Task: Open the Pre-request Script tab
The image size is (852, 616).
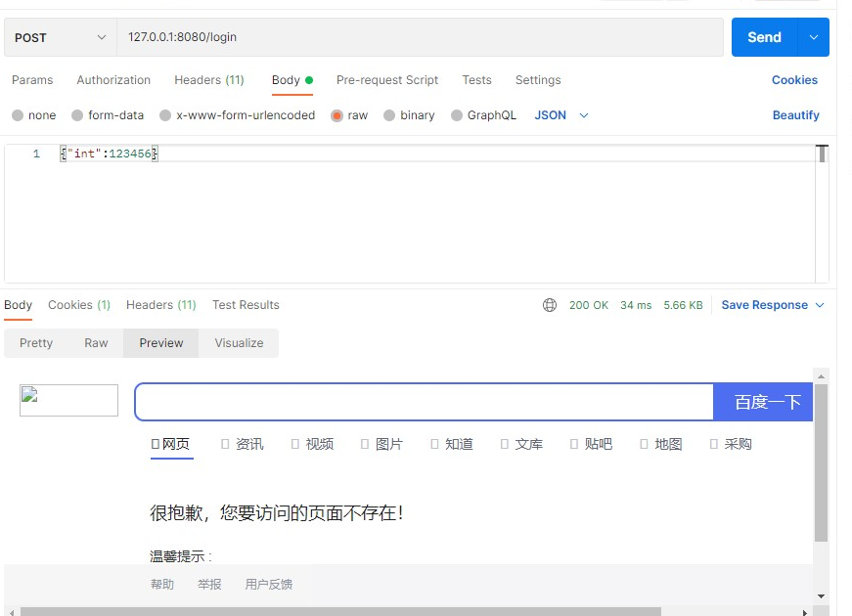Action: (387, 80)
